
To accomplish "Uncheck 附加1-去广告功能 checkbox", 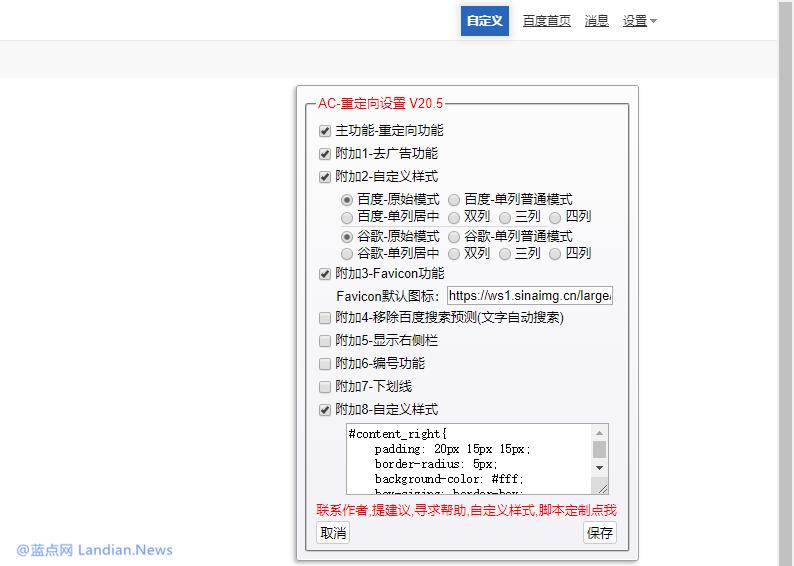I will point(325,154).
